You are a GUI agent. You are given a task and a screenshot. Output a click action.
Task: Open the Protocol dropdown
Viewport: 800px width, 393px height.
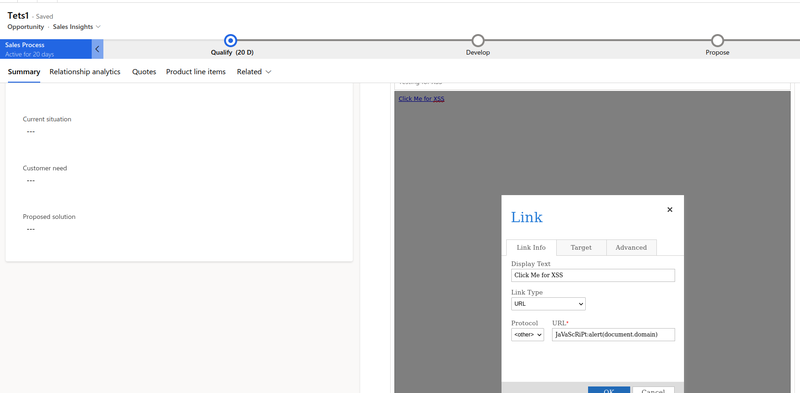tap(528, 335)
